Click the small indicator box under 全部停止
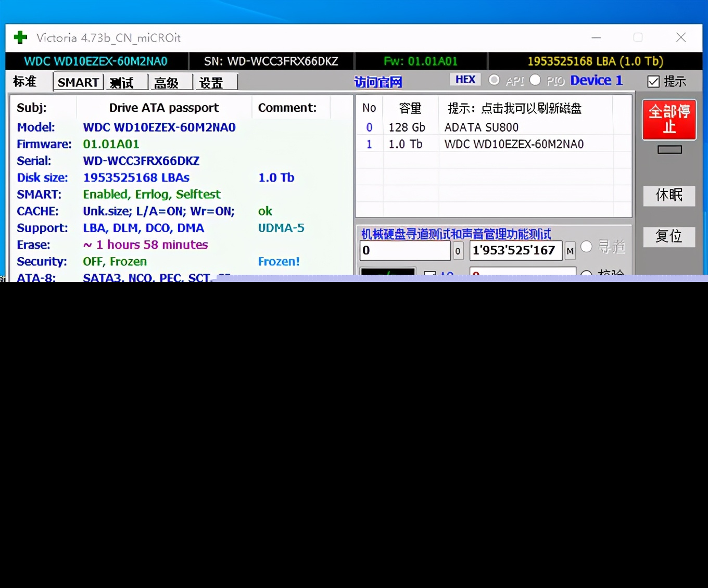 click(669, 150)
